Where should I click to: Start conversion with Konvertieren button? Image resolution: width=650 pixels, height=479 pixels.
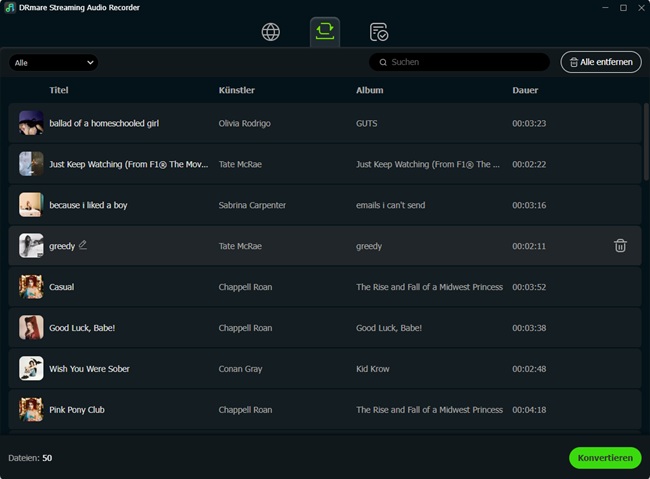tap(605, 458)
